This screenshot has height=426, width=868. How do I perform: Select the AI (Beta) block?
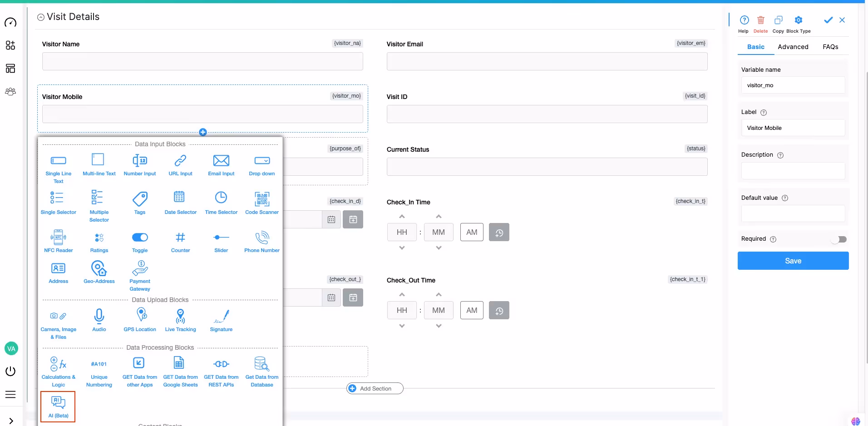coord(58,406)
